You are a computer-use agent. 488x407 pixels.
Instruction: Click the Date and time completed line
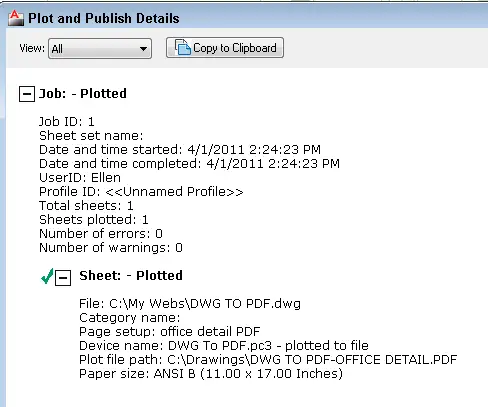tap(189, 164)
